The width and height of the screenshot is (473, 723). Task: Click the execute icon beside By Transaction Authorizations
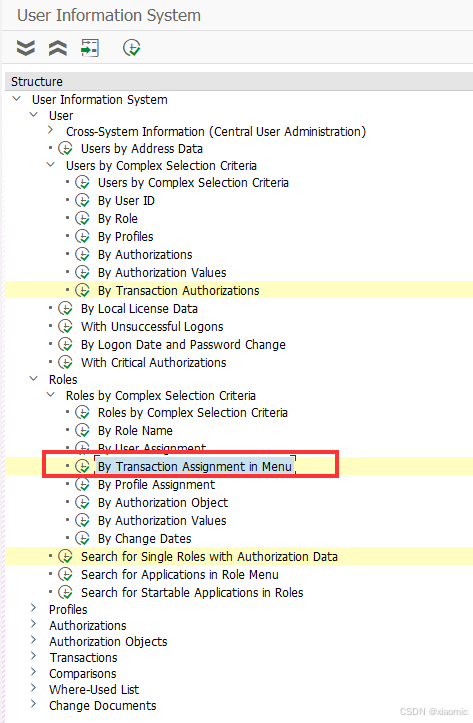pyautogui.click(x=83, y=290)
